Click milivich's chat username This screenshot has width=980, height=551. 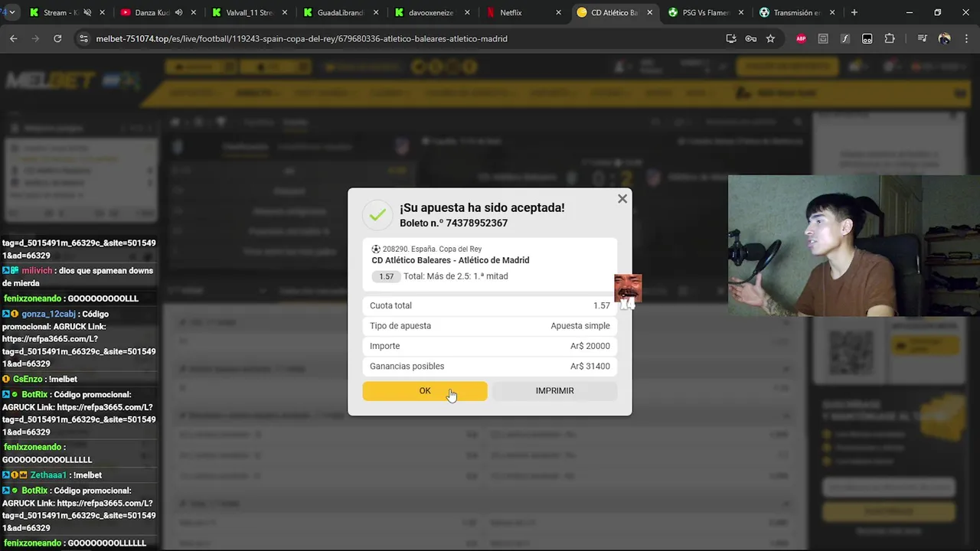coord(38,271)
